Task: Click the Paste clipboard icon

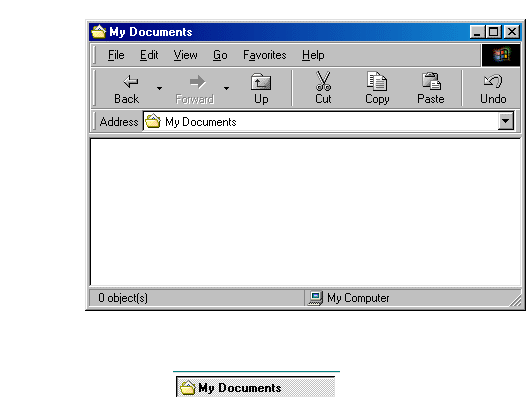Action: (x=431, y=89)
